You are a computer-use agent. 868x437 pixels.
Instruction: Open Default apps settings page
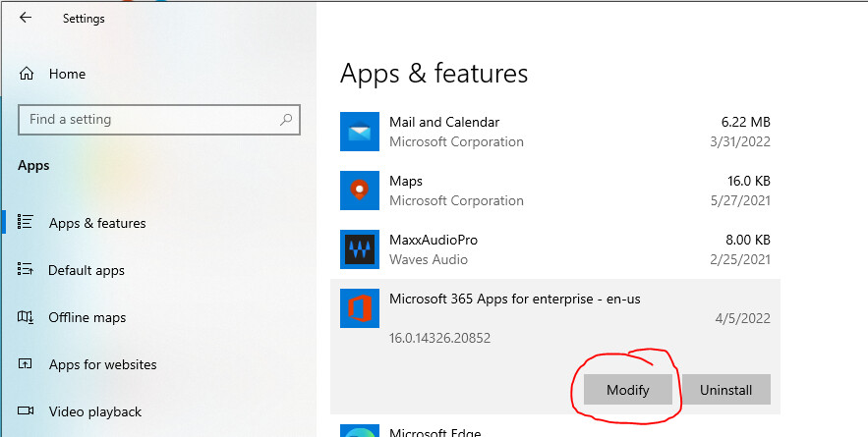87,270
